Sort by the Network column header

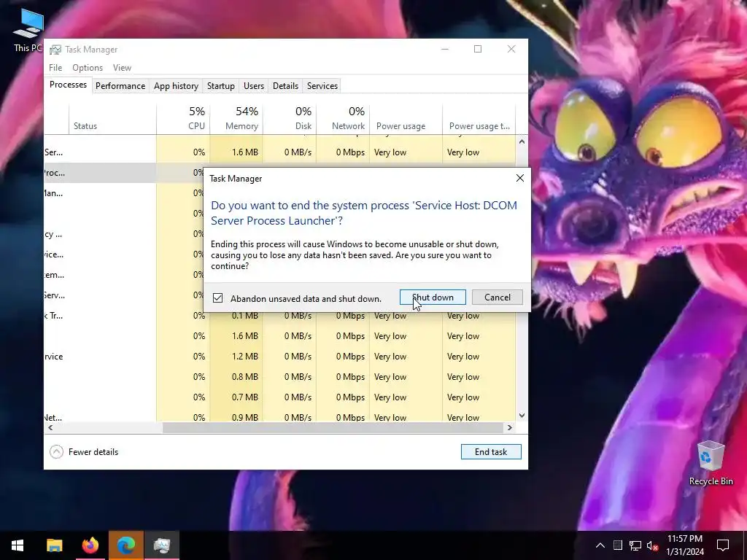coord(343,118)
